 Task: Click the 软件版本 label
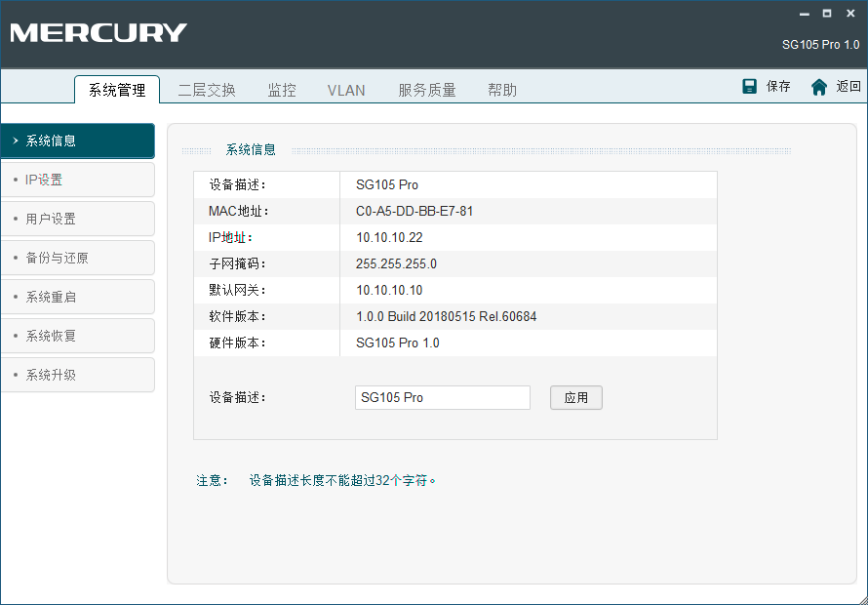[238, 317]
